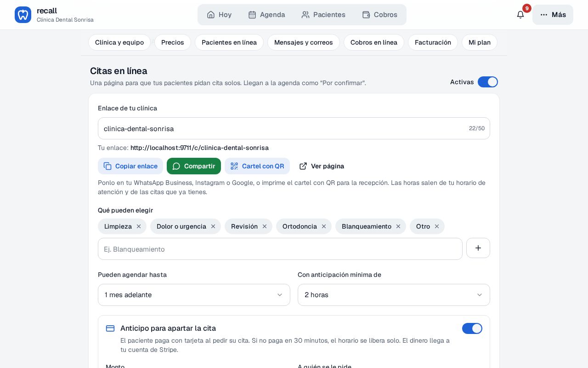Remove the Limpieza option chip
This screenshot has height=368, width=588.
[x=139, y=226]
